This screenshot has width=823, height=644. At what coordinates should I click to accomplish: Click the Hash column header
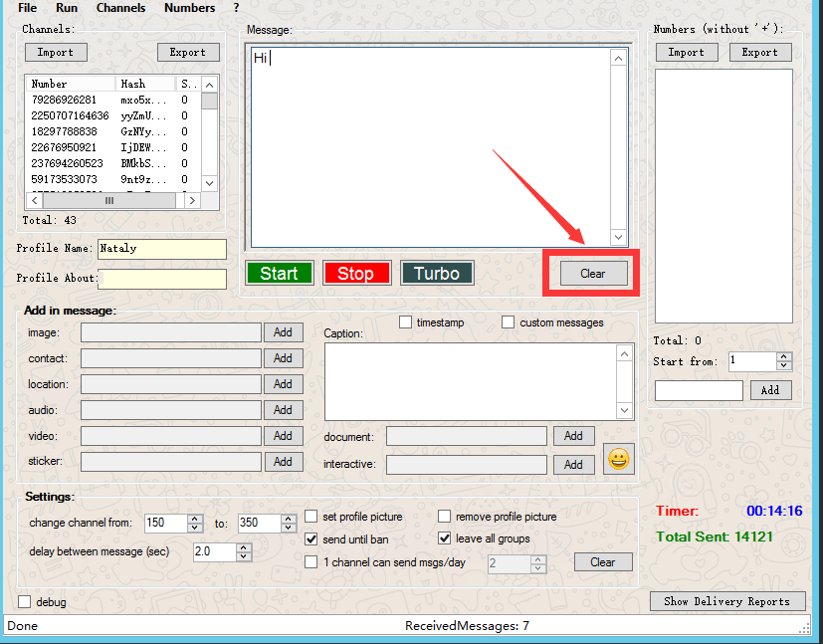point(145,84)
